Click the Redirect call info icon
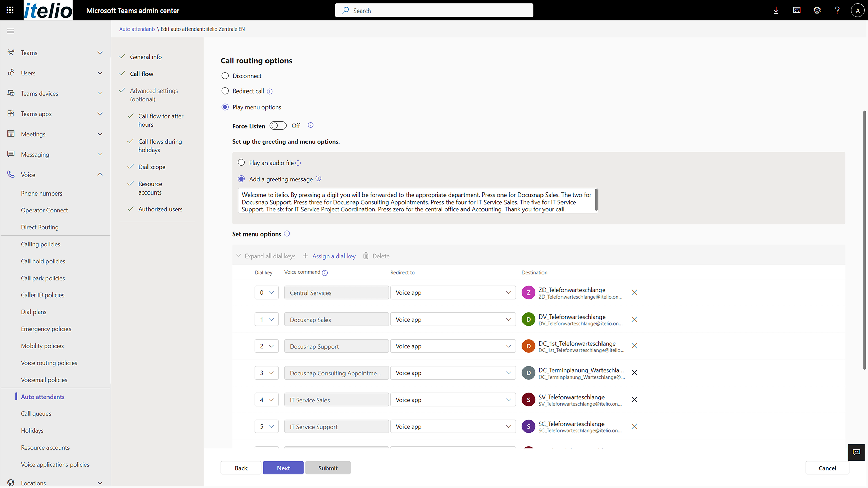Screen dimensions: 868x488 pos(270,91)
